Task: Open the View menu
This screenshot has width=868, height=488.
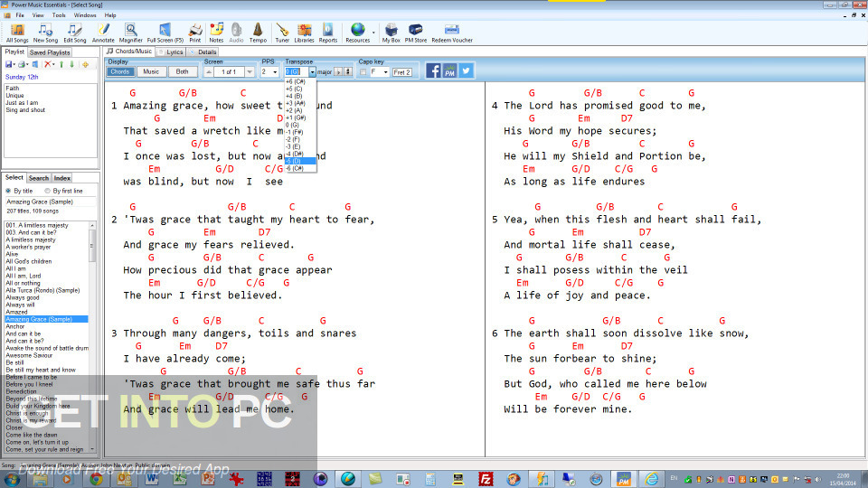Action: [38, 15]
